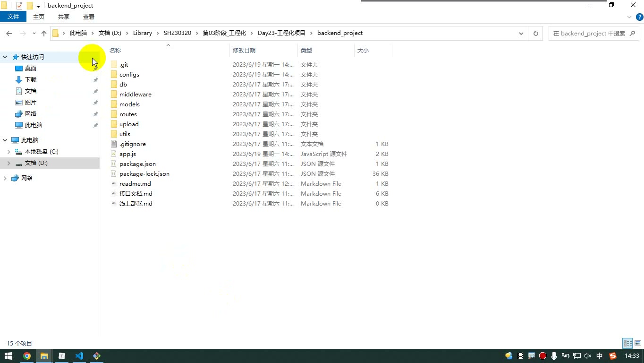Collapse the Quick access section
644x363 pixels.
click(x=5, y=57)
